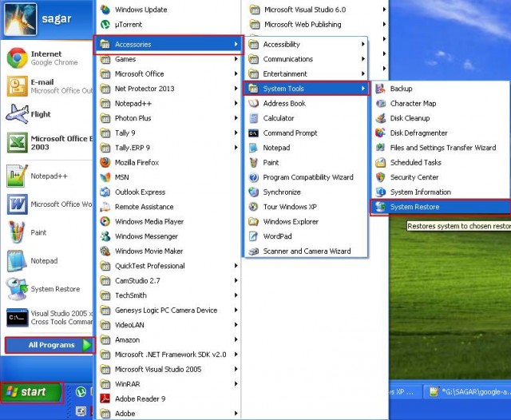Click the Outlook Express icon
The width and height of the screenshot is (511, 420).
[105, 192]
